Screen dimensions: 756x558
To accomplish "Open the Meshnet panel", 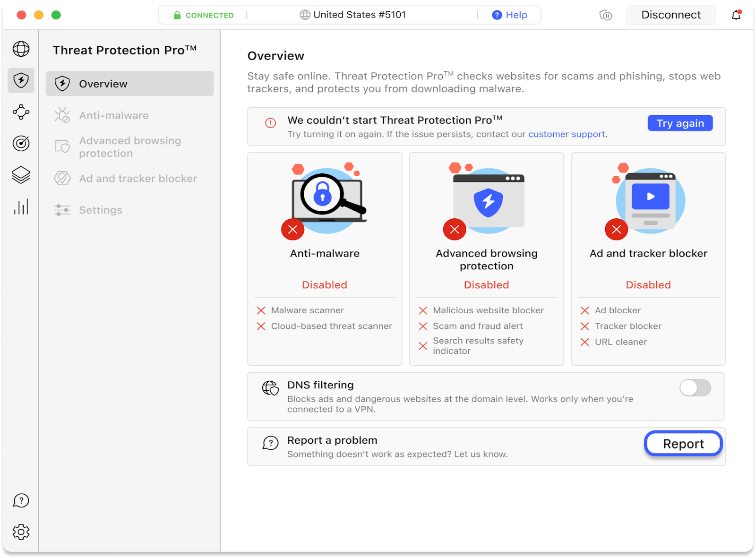I will [x=21, y=112].
